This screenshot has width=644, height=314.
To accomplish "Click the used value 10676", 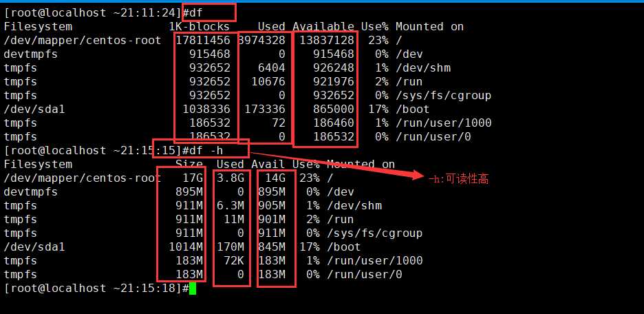I will pos(268,82).
